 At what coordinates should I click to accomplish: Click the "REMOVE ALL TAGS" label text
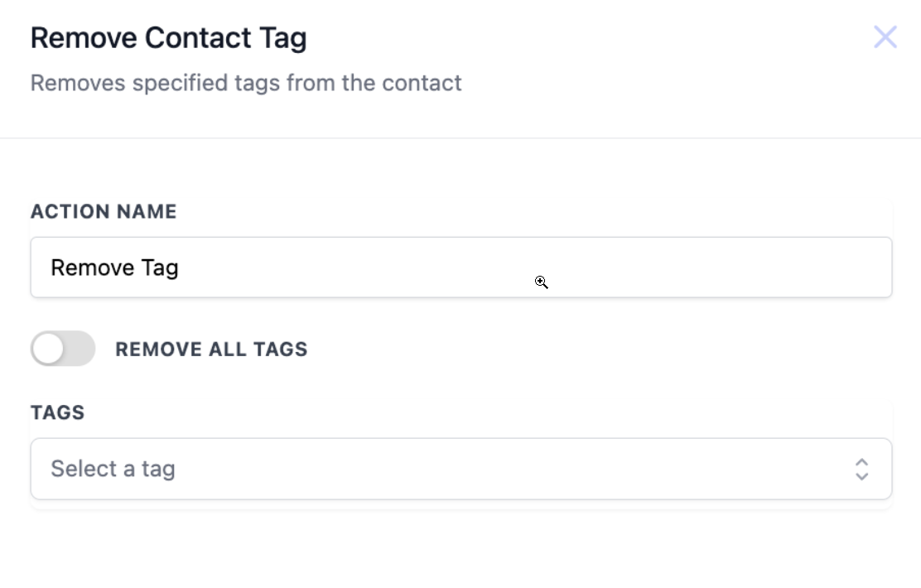(x=211, y=349)
